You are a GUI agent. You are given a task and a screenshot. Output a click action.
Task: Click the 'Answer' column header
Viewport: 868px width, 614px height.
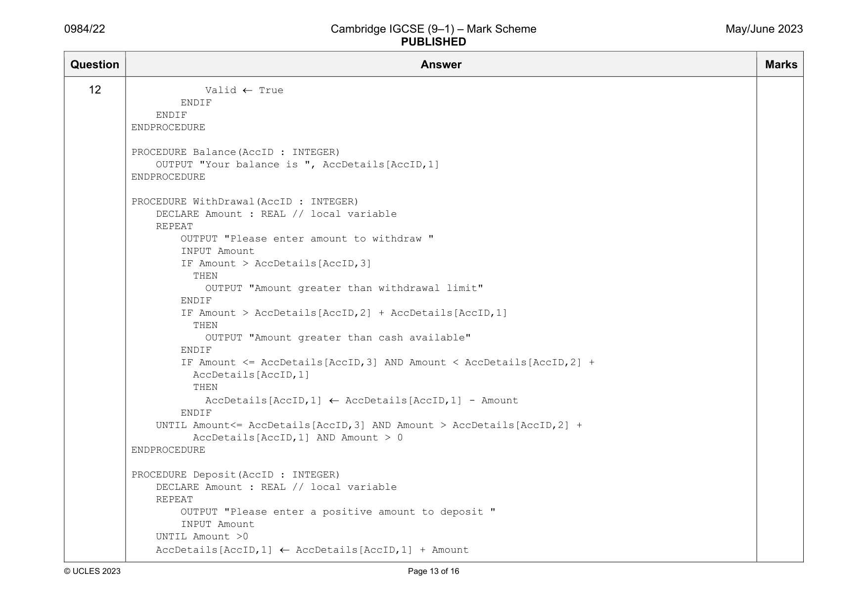coord(441,64)
